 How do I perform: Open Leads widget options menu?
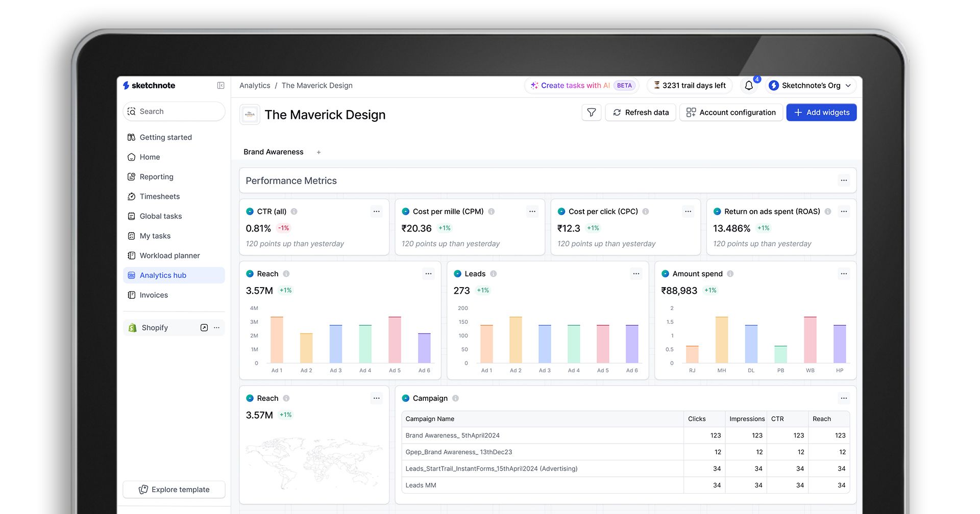[636, 274]
